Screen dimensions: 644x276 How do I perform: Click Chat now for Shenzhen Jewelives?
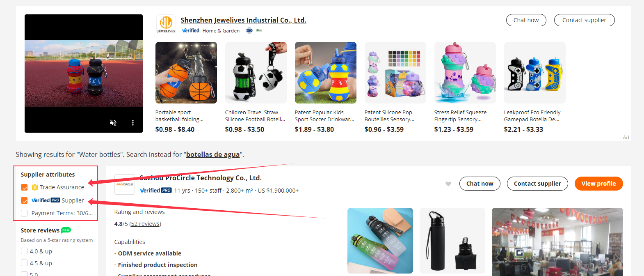[526, 20]
